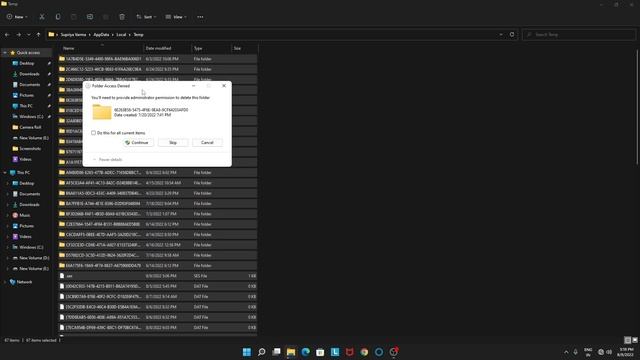Select New Volume (D:) under This PC
The height and width of the screenshot is (360, 640).
[x=31, y=258]
